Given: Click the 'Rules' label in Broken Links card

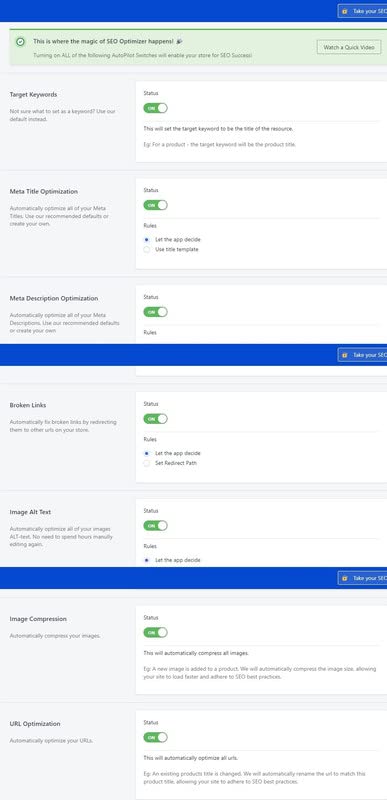Looking at the screenshot, I should pyautogui.click(x=150, y=439).
